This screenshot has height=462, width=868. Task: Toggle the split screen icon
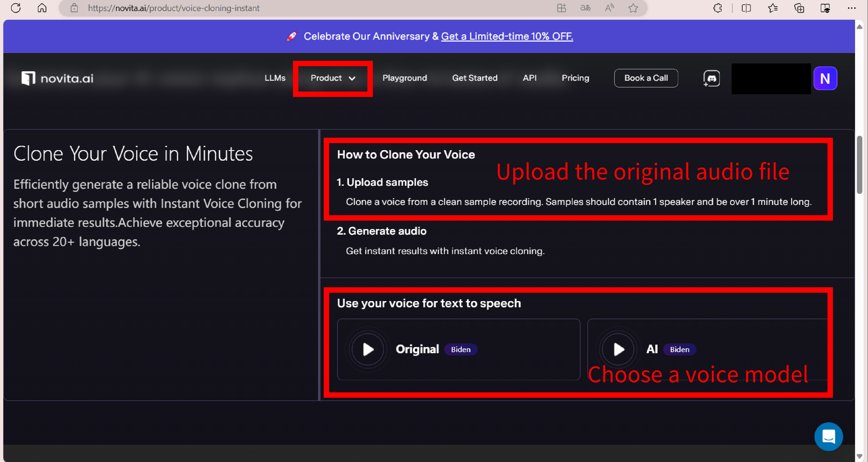[746, 8]
